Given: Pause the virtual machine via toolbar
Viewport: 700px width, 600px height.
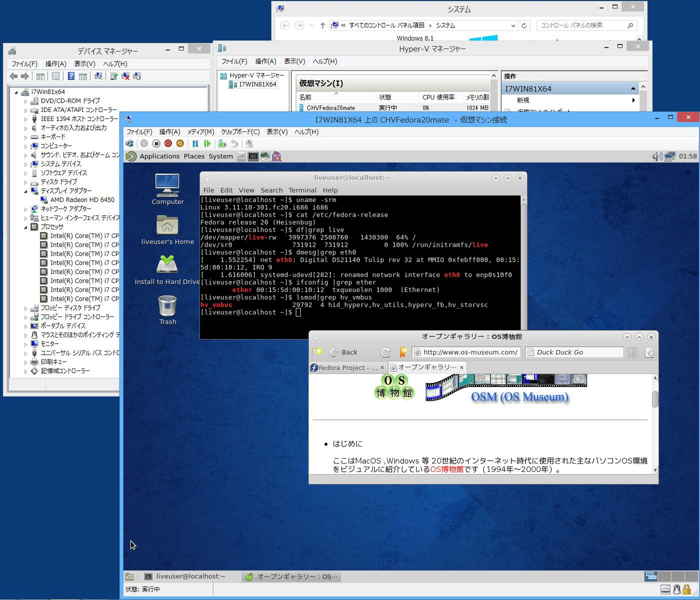Looking at the screenshot, I should (195, 143).
